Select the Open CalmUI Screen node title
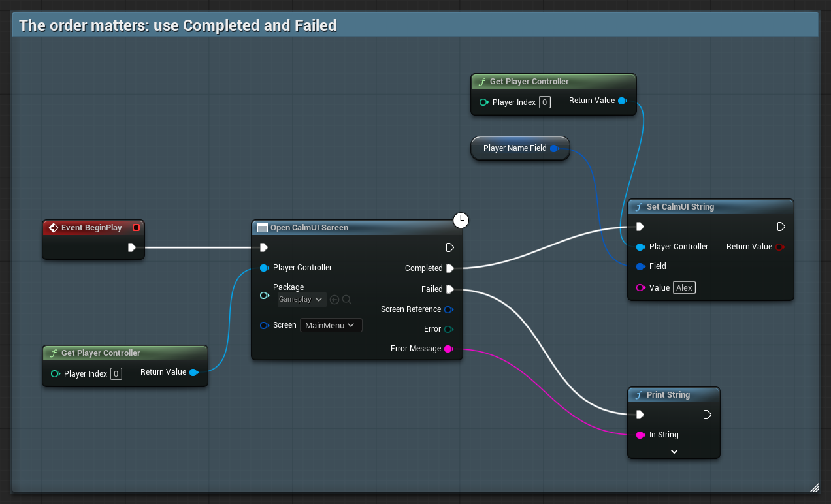Viewport: 831px width, 504px height. [310, 228]
